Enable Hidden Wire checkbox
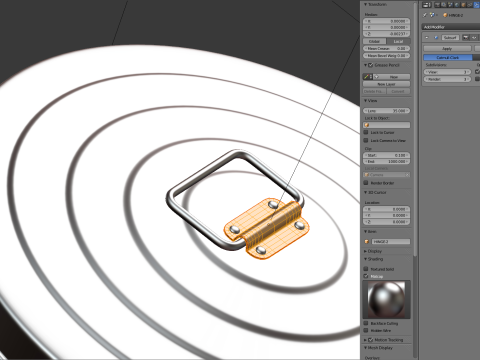Screen dimensions: 480x360 click(x=366, y=330)
